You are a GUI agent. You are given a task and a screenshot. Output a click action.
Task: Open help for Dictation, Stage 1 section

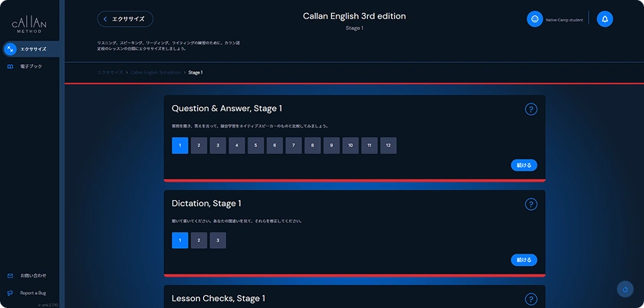tap(531, 204)
